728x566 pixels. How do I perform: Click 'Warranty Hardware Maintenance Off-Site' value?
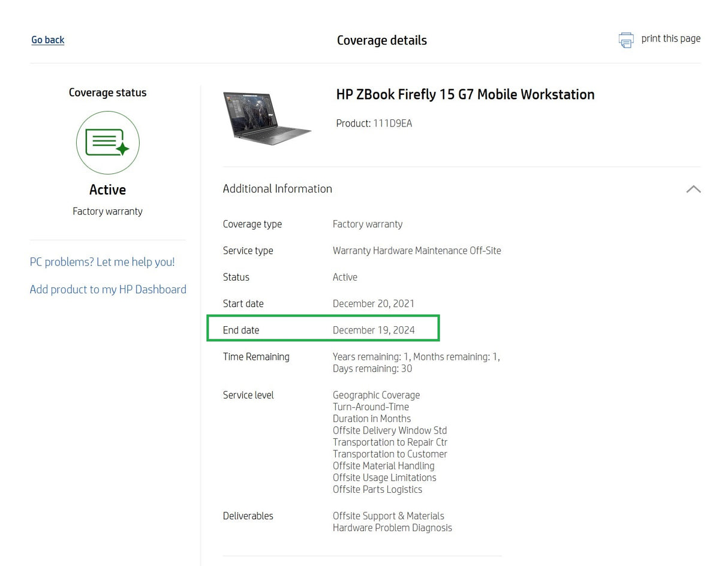tap(417, 251)
